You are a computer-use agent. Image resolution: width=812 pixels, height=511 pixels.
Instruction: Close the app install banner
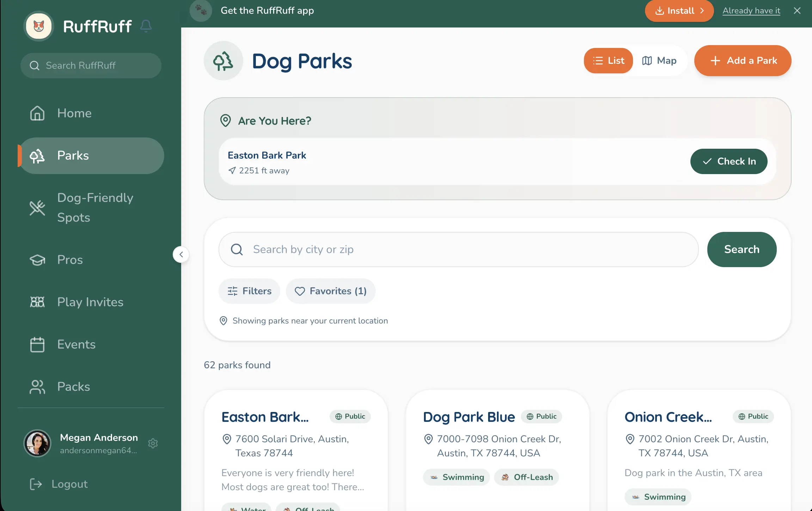point(797,11)
